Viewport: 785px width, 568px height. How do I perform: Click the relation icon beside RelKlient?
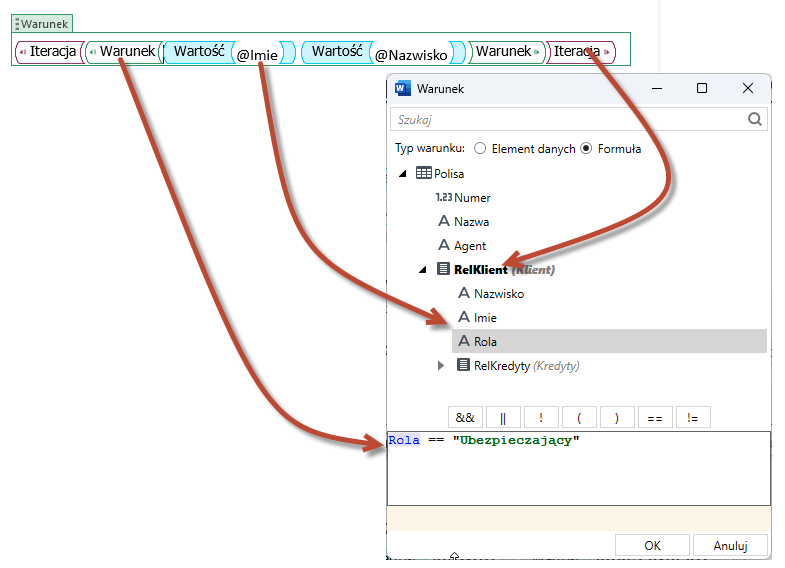coord(443,269)
